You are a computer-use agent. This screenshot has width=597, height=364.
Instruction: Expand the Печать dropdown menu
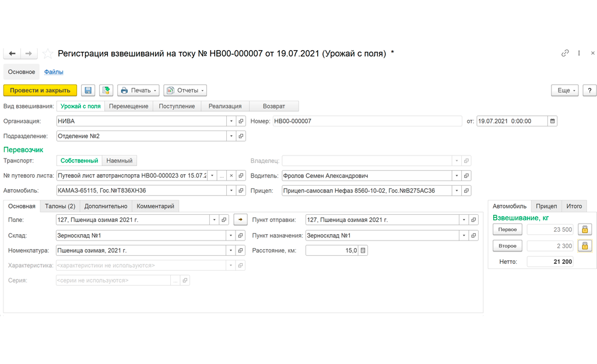[138, 90]
